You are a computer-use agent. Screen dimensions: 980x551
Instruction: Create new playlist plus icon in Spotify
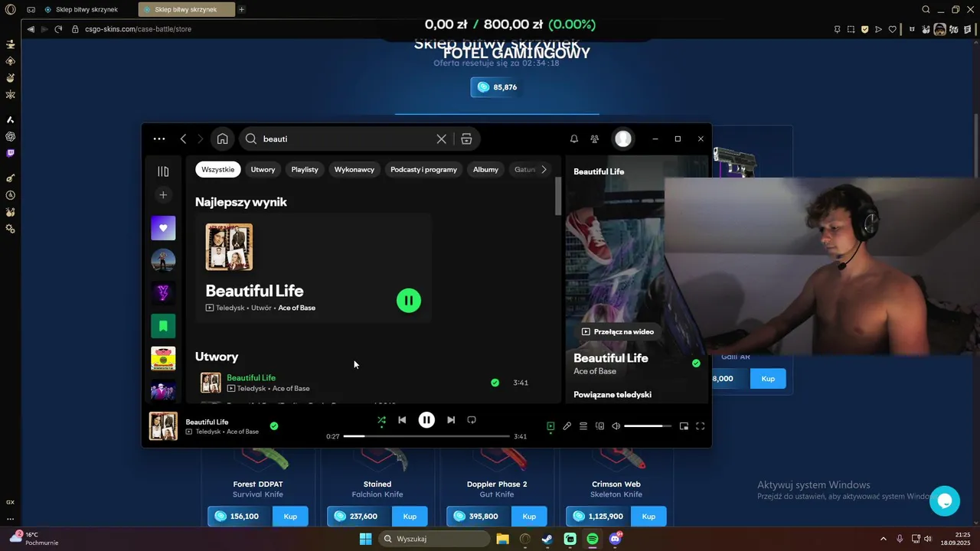tap(163, 195)
